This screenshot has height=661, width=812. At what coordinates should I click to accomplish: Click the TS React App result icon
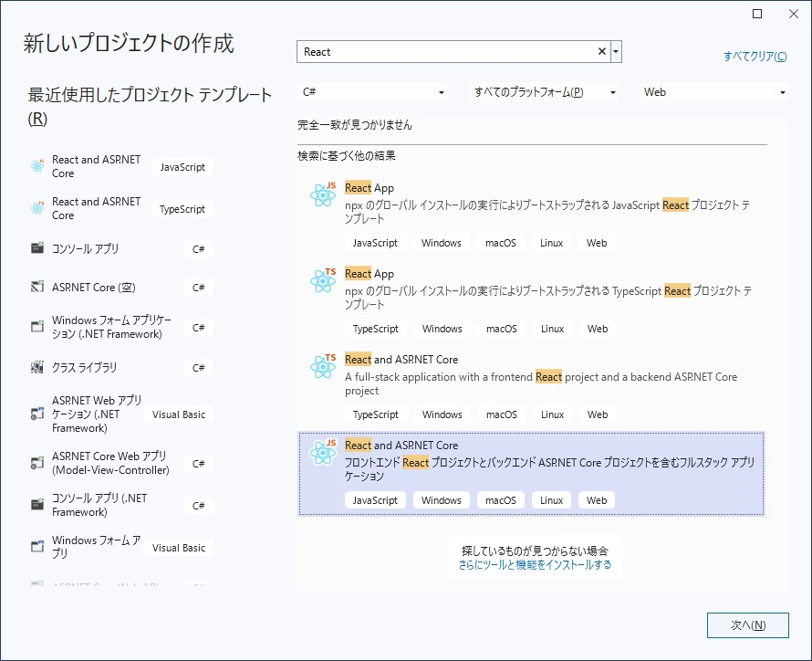click(323, 281)
